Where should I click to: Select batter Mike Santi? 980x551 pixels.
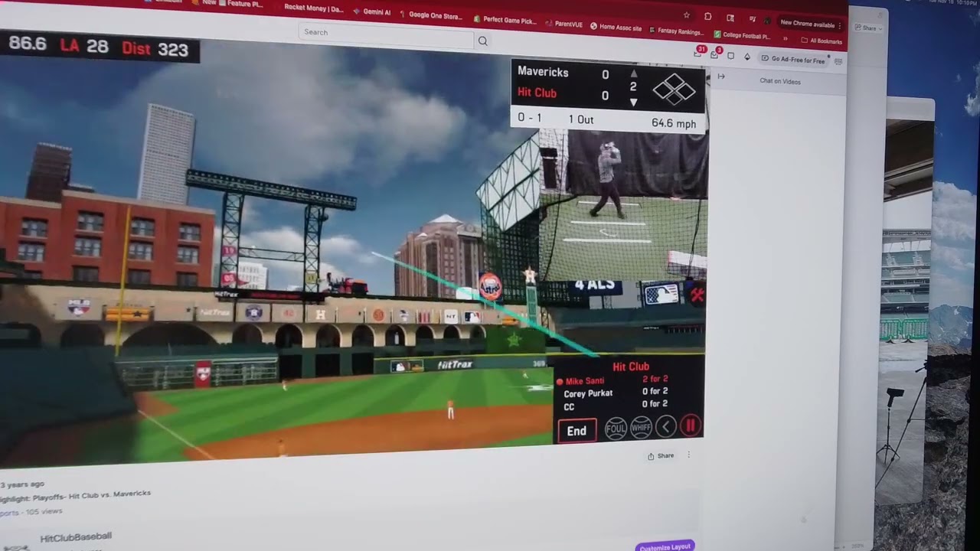click(x=585, y=381)
